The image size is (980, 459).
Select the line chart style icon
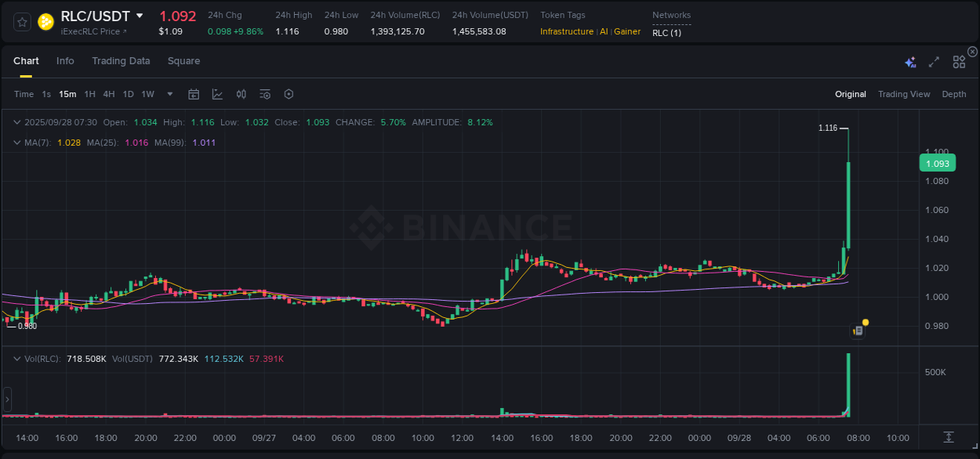(217, 94)
